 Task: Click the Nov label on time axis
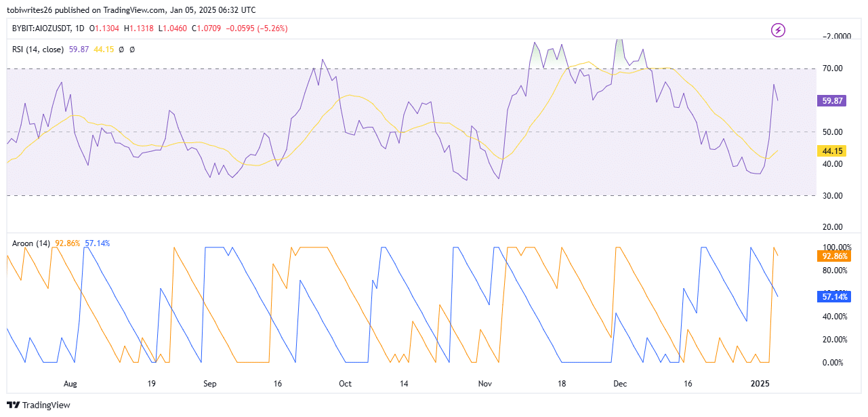(484, 384)
